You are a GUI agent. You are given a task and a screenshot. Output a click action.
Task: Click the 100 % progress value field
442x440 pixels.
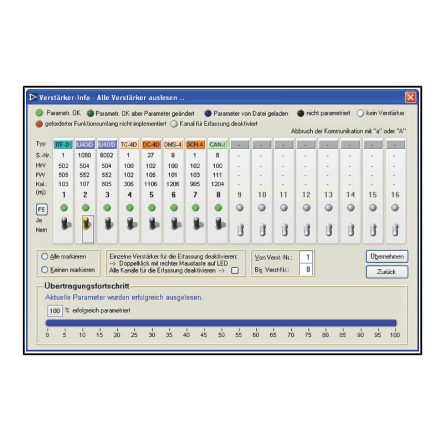click(55, 311)
